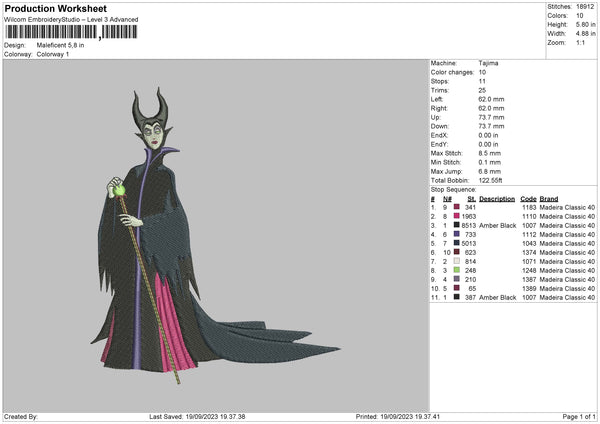Click the Max Jump value 6.8 mm
600x424 pixels.
[x=489, y=171]
